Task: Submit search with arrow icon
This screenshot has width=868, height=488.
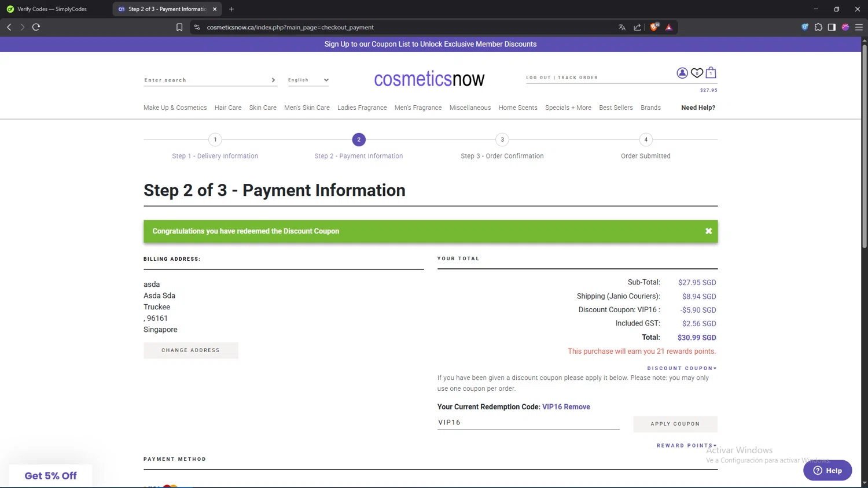Action: (273, 80)
